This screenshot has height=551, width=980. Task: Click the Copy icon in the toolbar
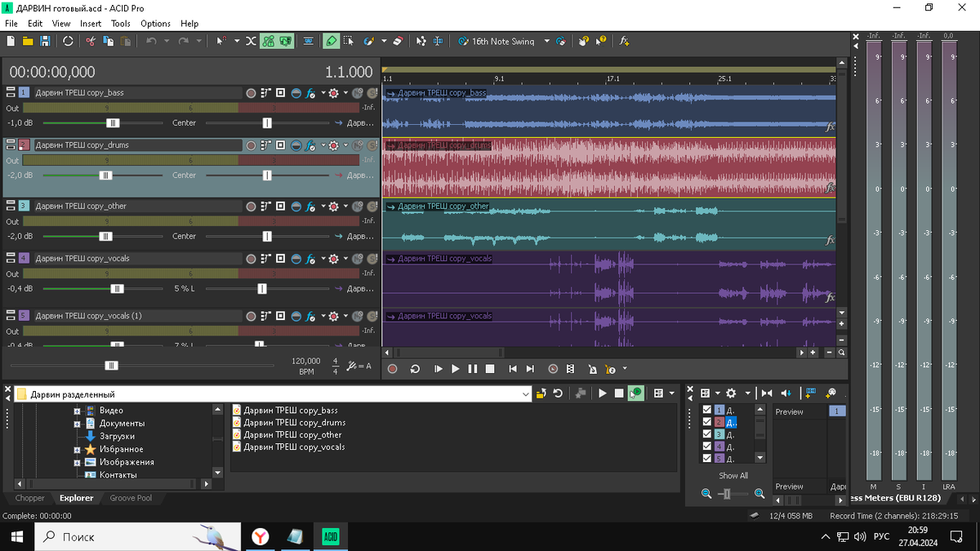click(108, 41)
